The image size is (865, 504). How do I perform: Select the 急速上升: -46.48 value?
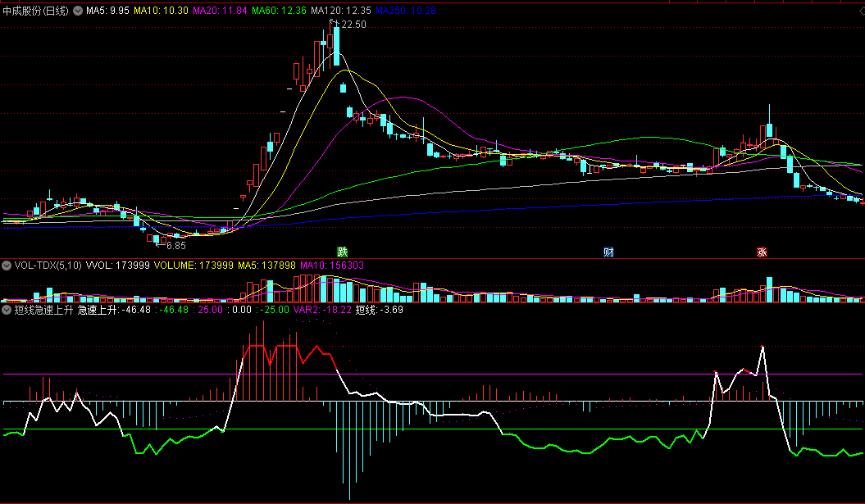(114, 310)
